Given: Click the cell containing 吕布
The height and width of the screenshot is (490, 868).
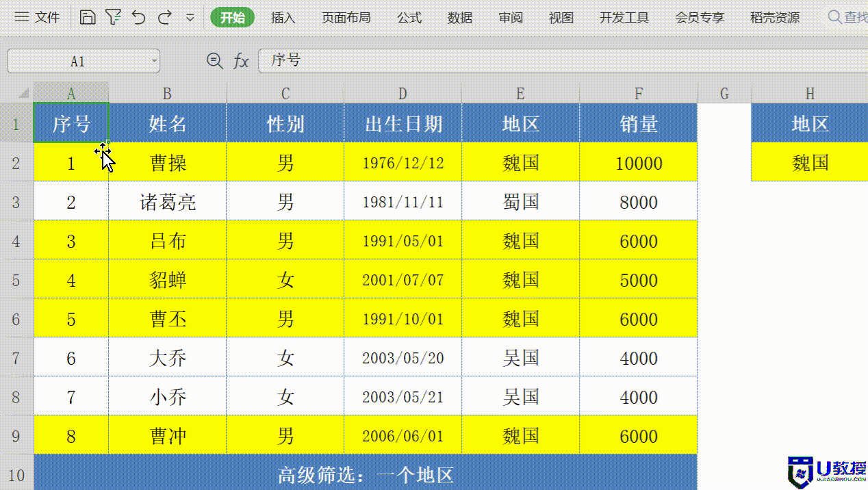Looking at the screenshot, I should click(168, 240).
